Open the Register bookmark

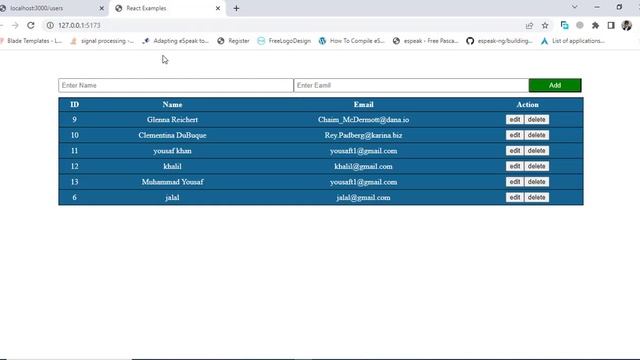point(233,41)
